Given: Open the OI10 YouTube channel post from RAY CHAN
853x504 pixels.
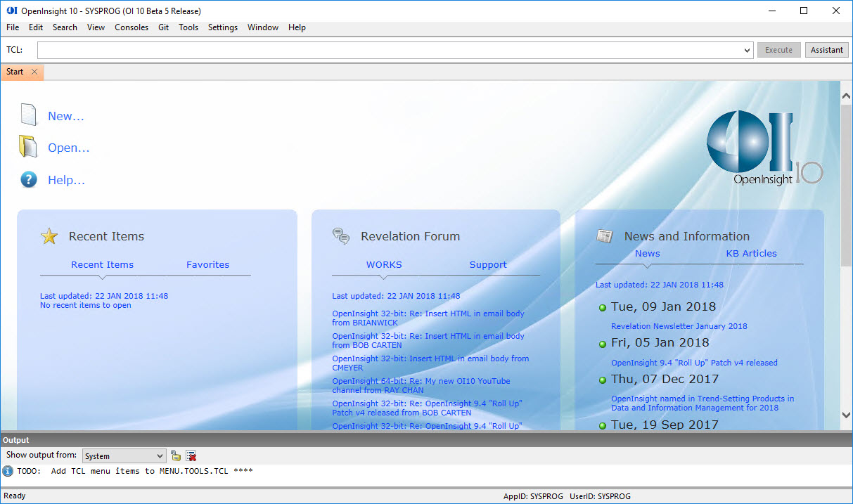Looking at the screenshot, I should click(x=421, y=385).
